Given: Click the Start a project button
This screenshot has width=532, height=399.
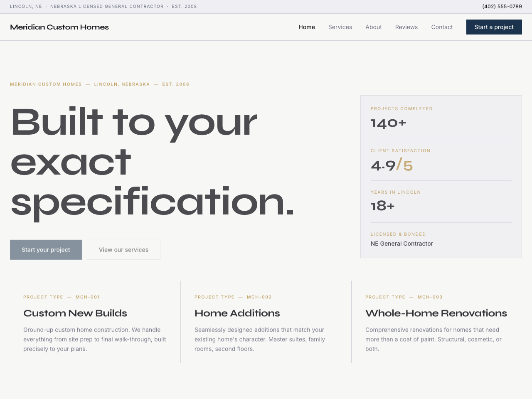Looking at the screenshot, I should coord(494,27).
